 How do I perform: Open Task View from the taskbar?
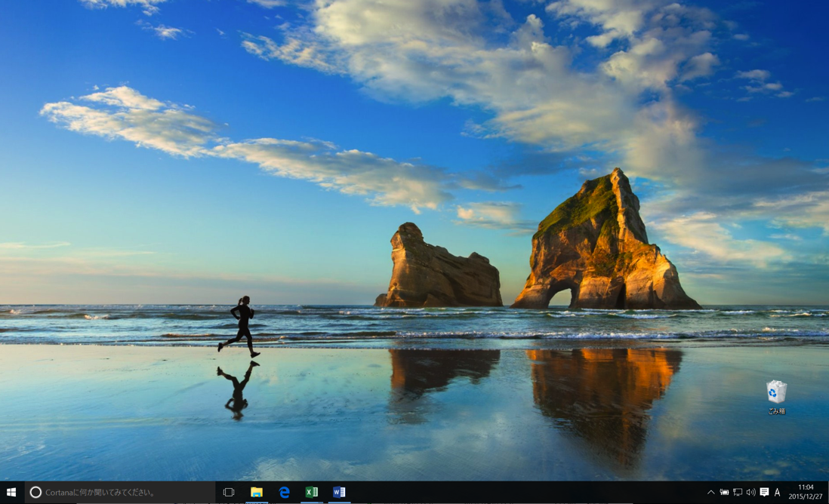(229, 493)
